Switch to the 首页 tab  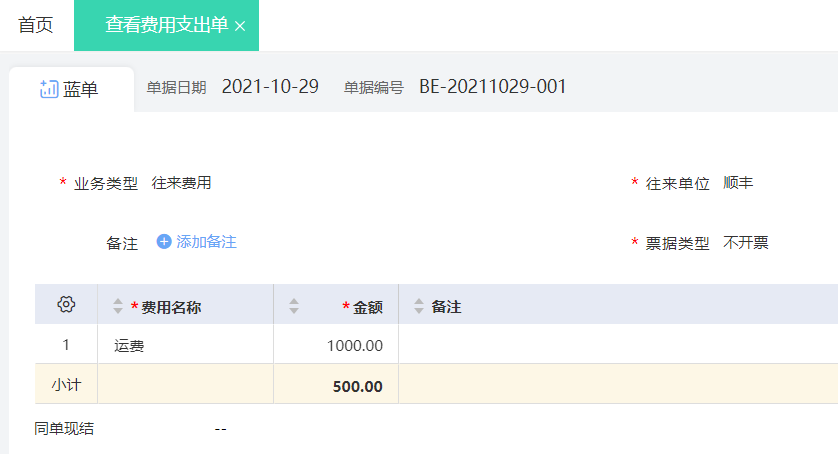click(36, 25)
